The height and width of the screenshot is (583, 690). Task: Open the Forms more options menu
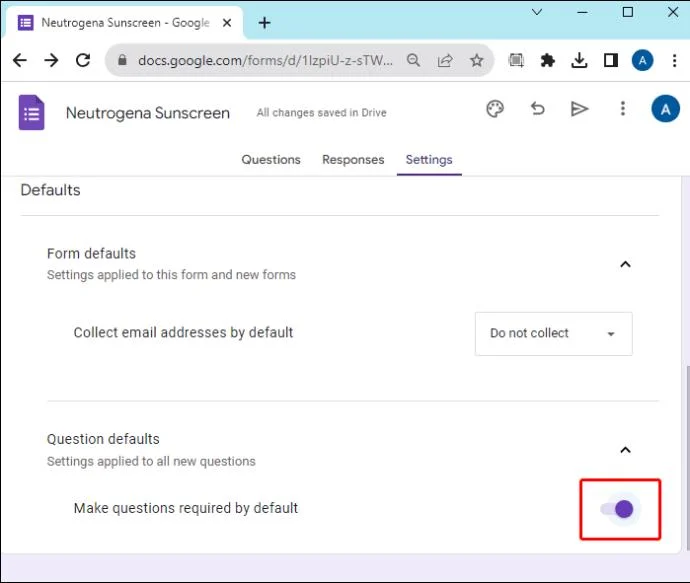[622, 109]
